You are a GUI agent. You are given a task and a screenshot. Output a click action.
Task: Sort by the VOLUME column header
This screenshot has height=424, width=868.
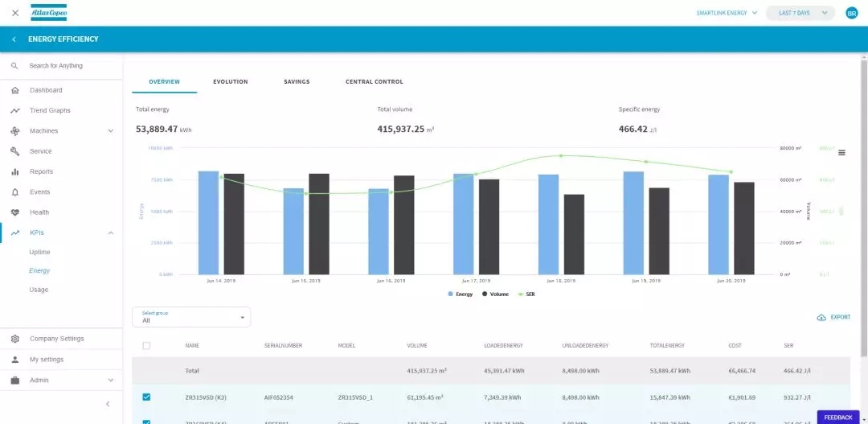[x=417, y=346]
